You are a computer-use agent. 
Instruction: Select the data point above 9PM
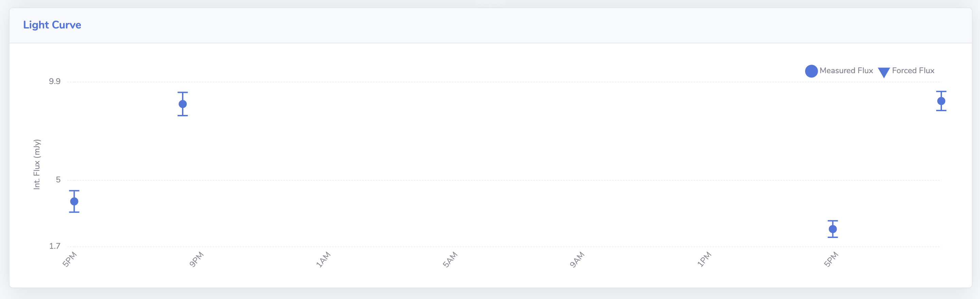183,104
